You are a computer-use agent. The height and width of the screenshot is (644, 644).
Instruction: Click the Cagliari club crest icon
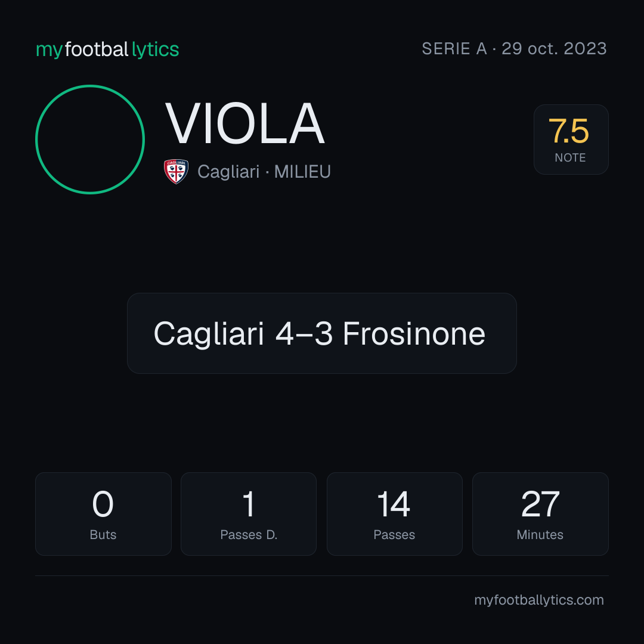(x=176, y=171)
